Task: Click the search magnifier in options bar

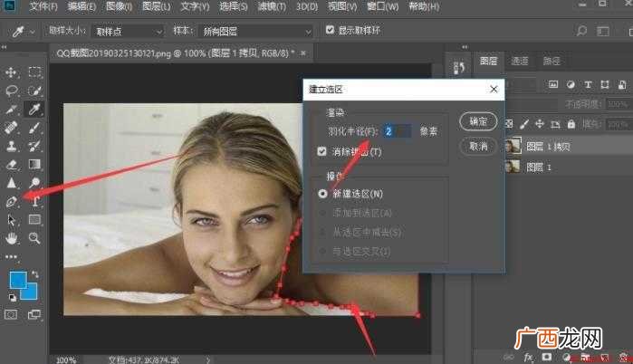Action: click(581, 31)
